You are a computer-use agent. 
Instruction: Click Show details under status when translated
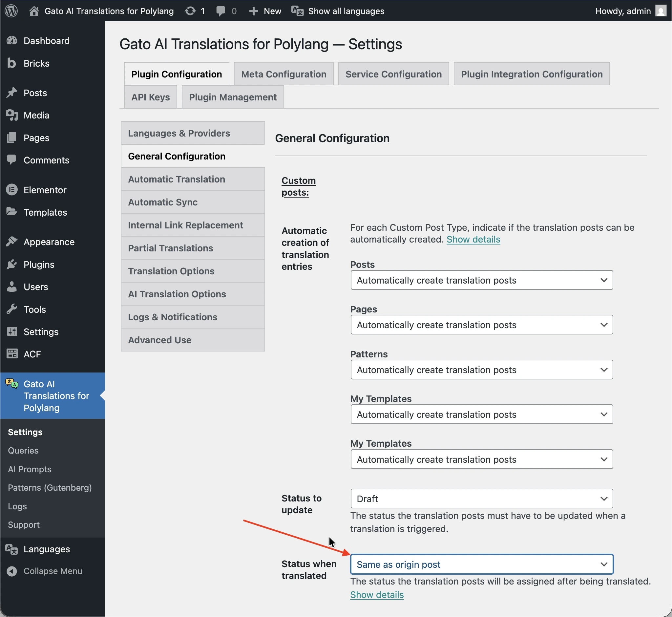coord(377,594)
